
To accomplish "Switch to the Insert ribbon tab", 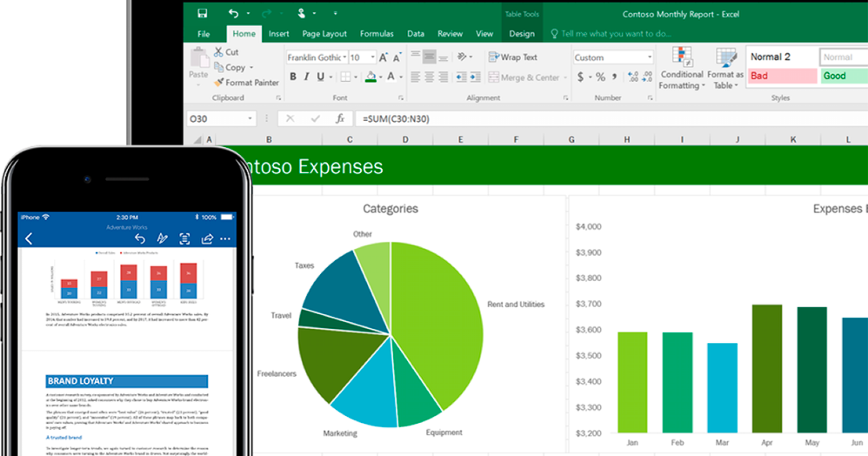I will click(x=279, y=34).
